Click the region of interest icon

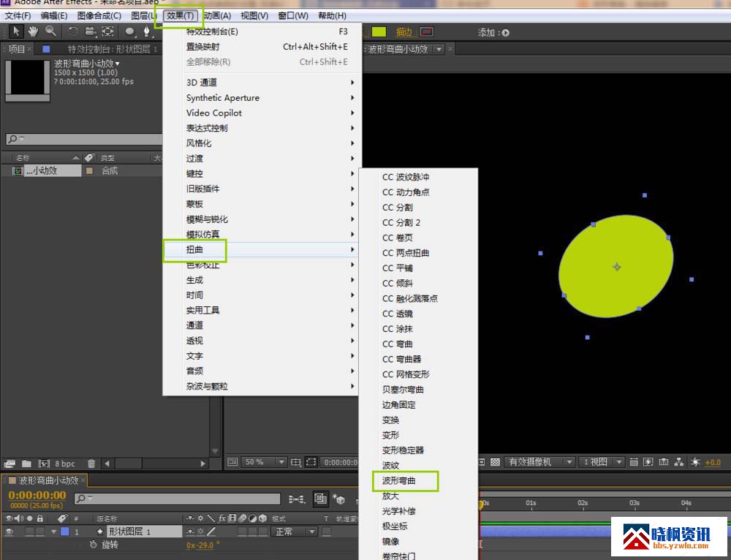click(x=311, y=462)
